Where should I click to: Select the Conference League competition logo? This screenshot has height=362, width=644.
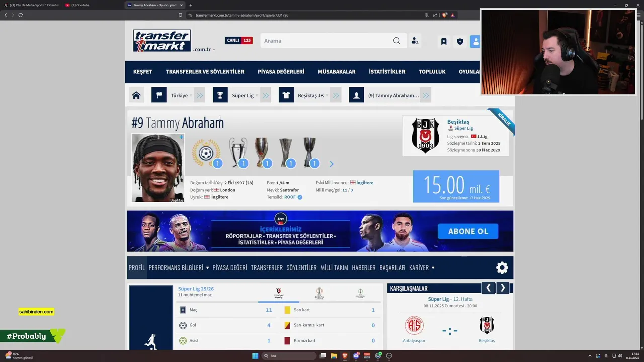tap(360, 293)
